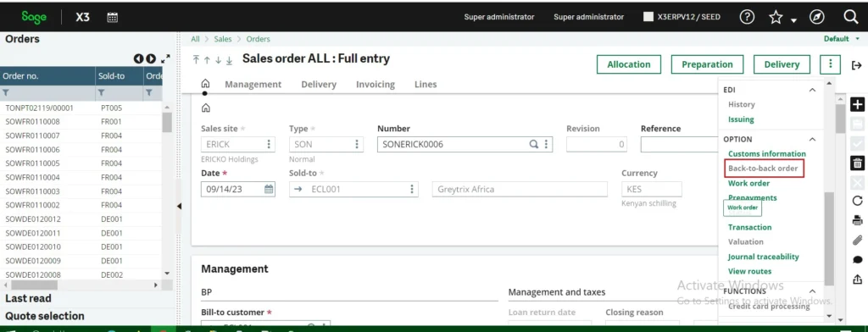Switch to the Lines tab
868x332 pixels.
click(x=426, y=84)
